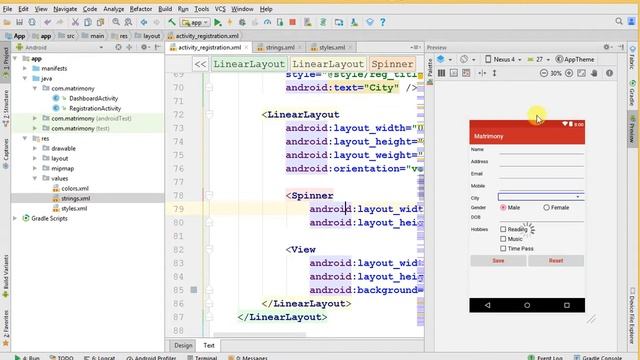This screenshot has height=360, width=640.
Task: Select the Male radio button in preview
Action: [x=503, y=208]
